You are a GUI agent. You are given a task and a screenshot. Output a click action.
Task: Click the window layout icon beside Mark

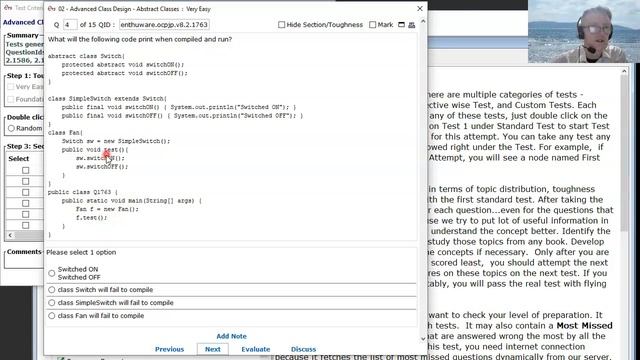(402, 25)
